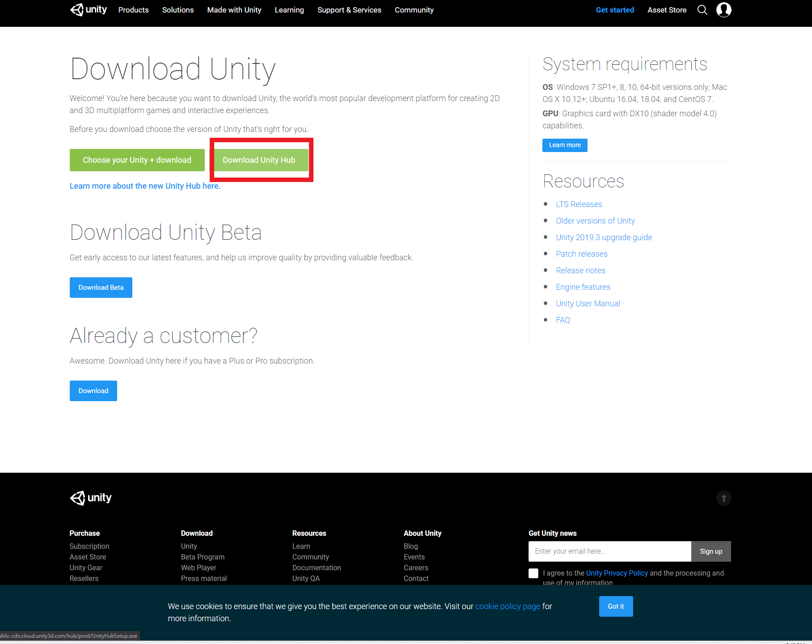Click footer Web Player link
Viewport: 812px width, 644px height.
[x=199, y=568]
